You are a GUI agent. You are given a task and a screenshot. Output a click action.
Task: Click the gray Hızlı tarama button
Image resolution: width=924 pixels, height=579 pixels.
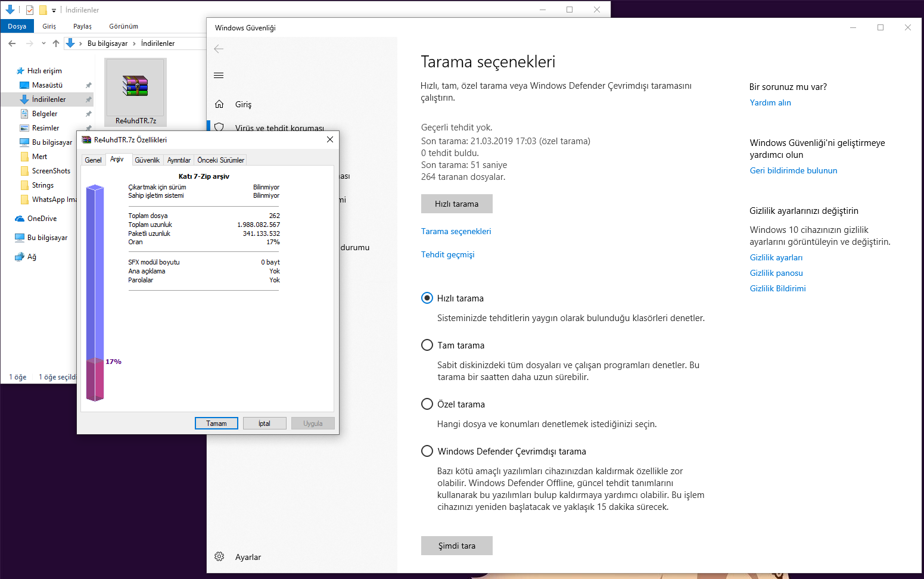click(x=457, y=204)
